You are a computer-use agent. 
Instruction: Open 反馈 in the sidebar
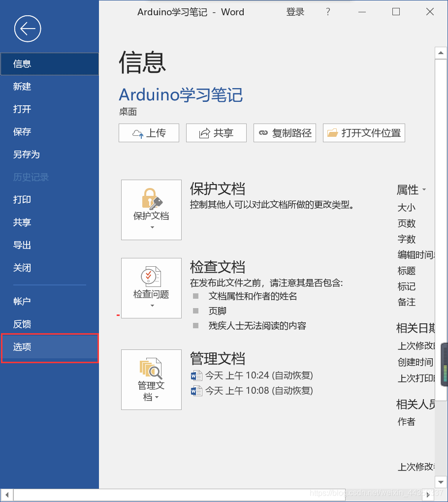point(50,324)
